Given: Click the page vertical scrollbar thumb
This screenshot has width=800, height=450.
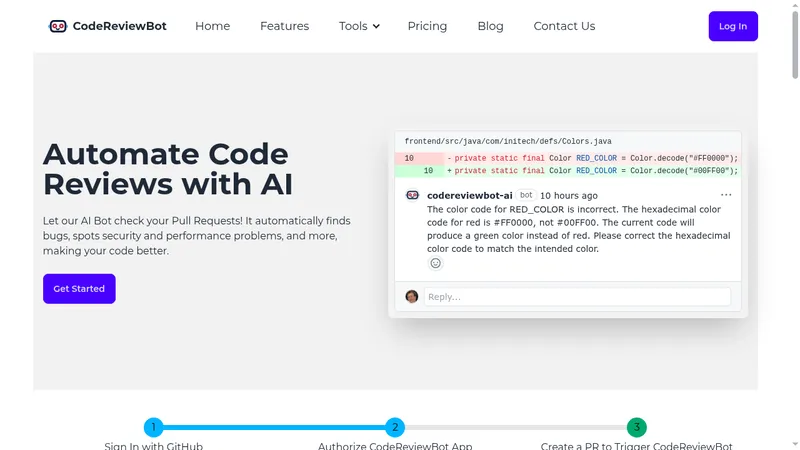Looking at the screenshot, I should [x=795, y=45].
